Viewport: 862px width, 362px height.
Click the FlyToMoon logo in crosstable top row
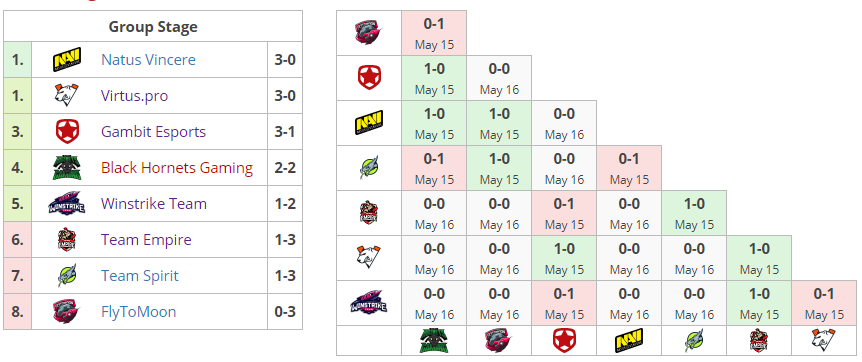tap(368, 32)
